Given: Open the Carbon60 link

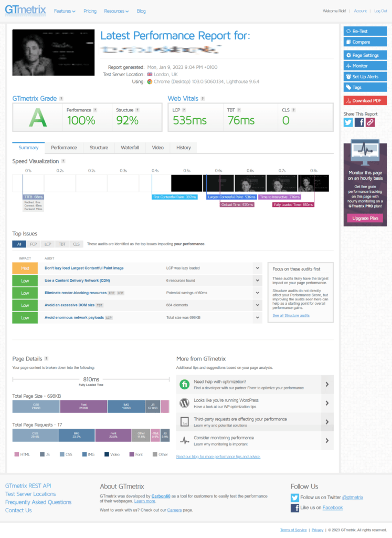Looking at the screenshot, I should pyautogui.click(x=161, y=496).
